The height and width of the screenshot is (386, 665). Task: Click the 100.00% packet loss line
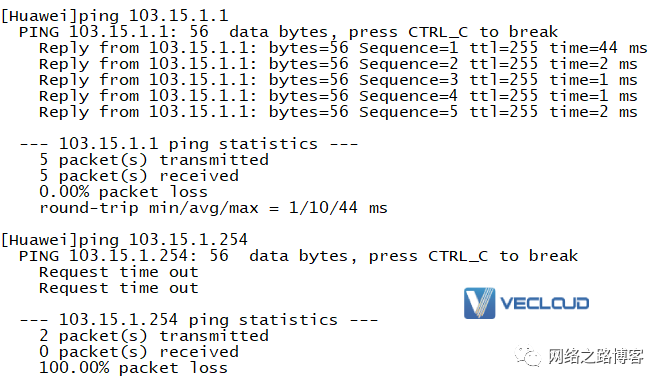coord(133,368)
